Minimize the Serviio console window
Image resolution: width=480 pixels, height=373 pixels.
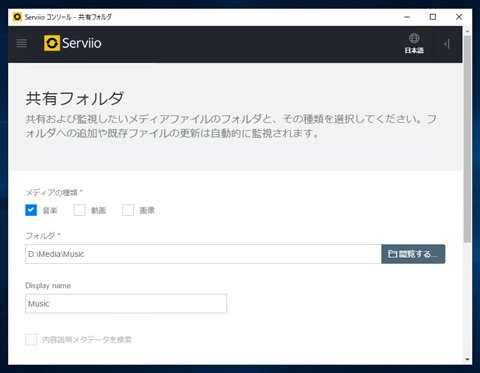[407, 17]
